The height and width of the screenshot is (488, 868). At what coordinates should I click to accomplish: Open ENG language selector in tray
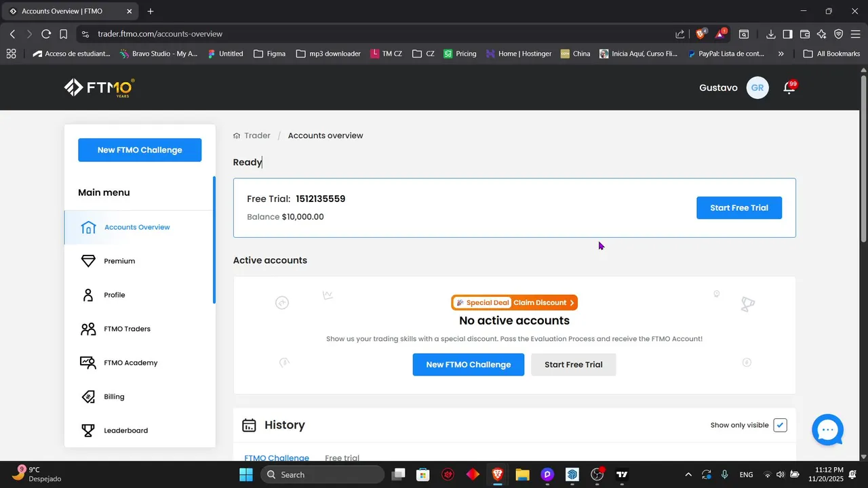pos(746,474)
